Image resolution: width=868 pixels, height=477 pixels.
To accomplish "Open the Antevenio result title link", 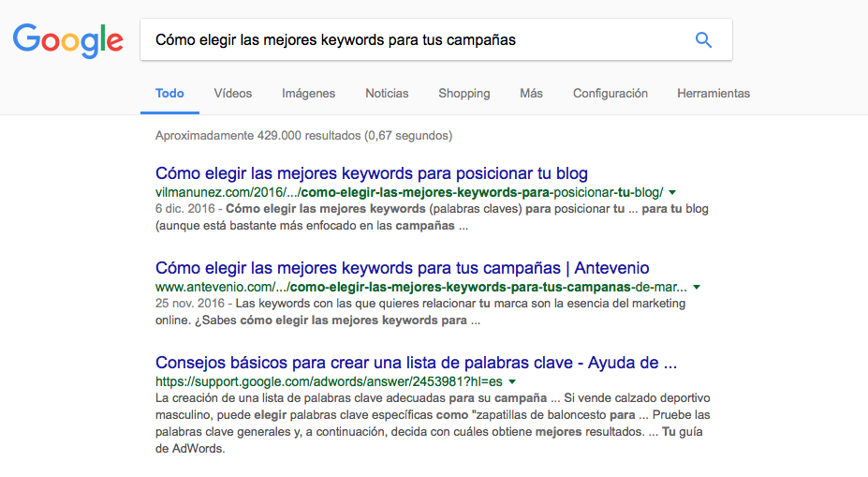I will click(x=402, y=268).
